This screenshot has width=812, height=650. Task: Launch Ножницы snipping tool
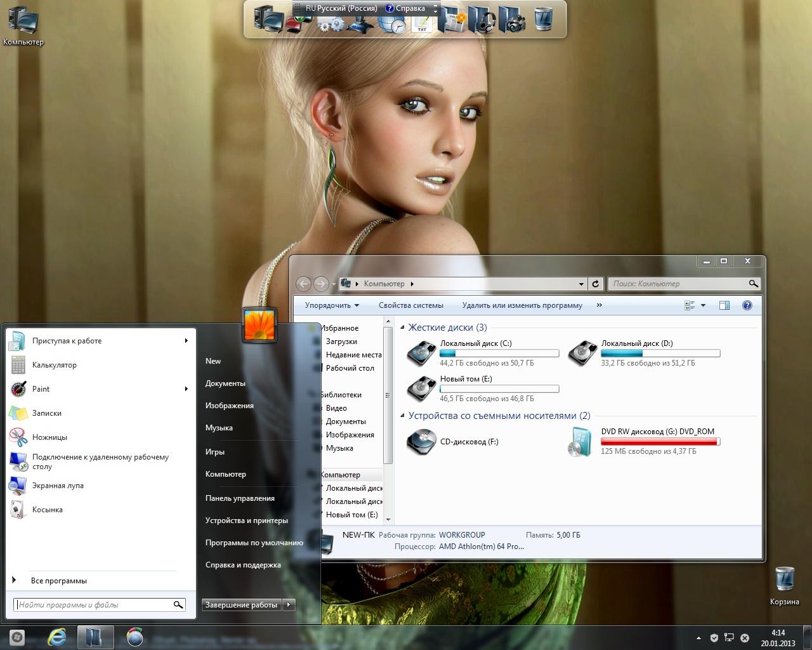49,437
